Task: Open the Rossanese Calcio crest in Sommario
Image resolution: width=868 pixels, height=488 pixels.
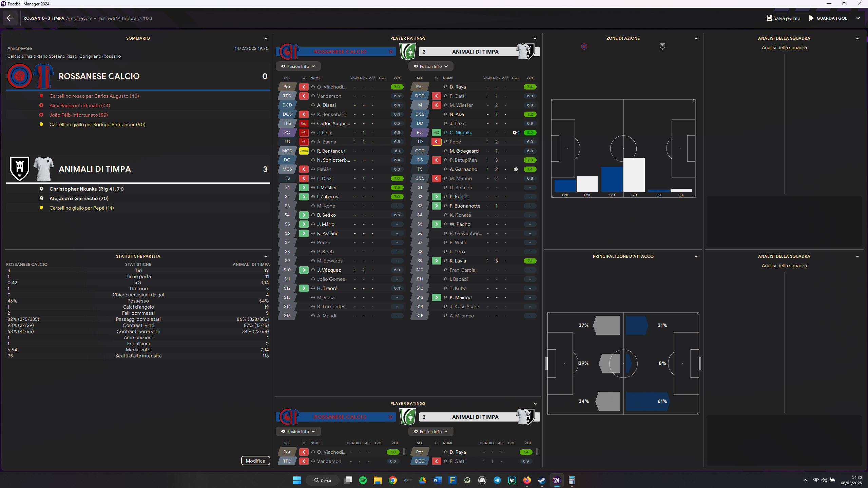Action: [x=20, y=76]
